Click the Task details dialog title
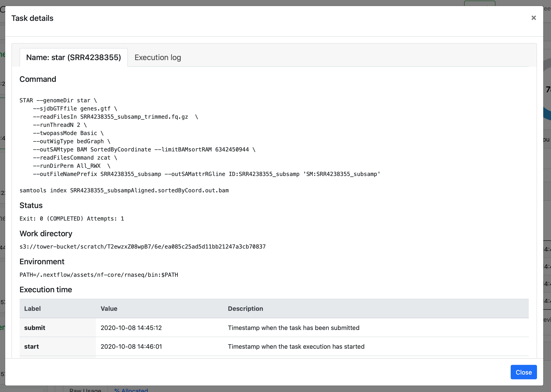The image size is (551, 392). (32, 18)
